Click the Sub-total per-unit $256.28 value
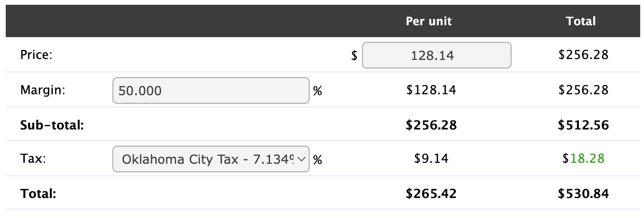This screenshot has height=218, width=644. pos(431,125)
